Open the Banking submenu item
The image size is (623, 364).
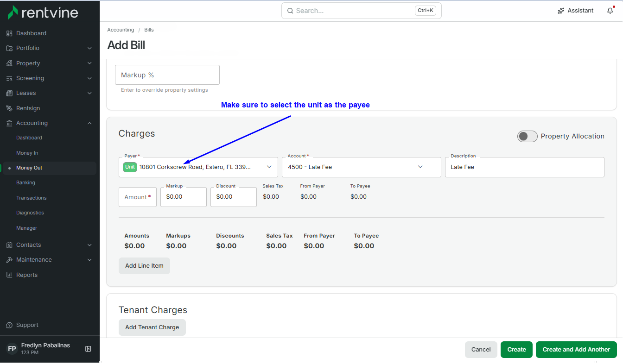tap(25, 183)
